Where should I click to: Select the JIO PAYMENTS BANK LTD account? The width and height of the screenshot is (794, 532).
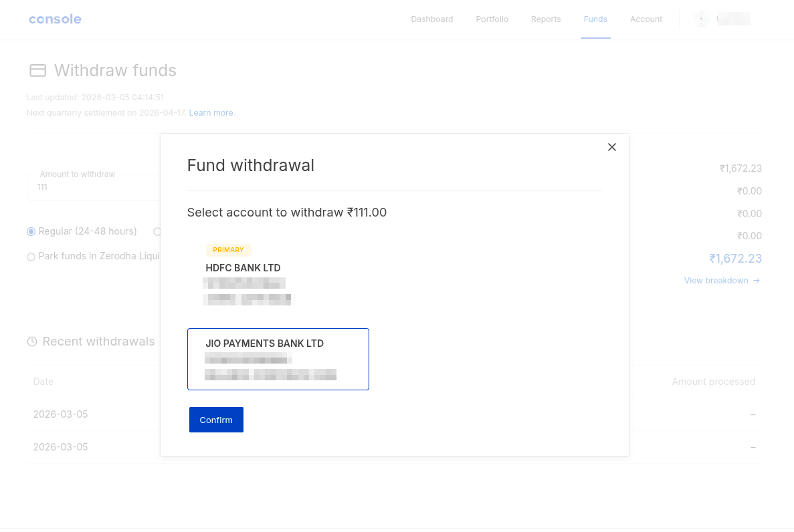pyautogui.click(x=278, y=359)
